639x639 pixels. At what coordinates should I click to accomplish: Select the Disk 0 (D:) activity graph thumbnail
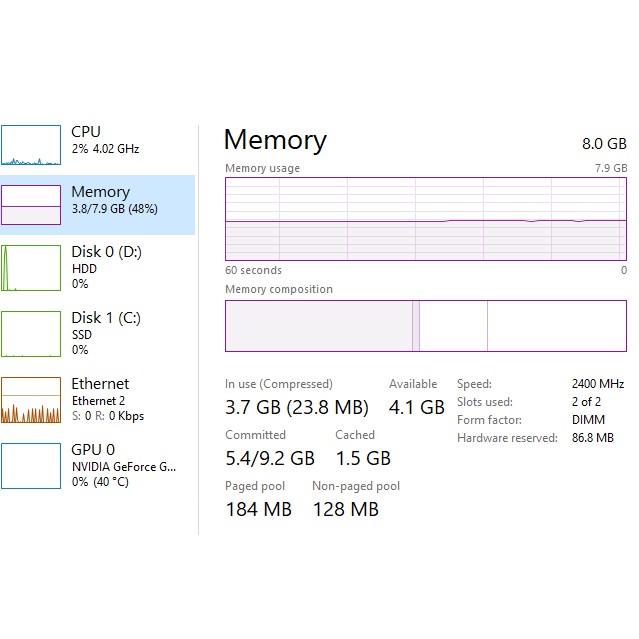[x=31, y=269]
